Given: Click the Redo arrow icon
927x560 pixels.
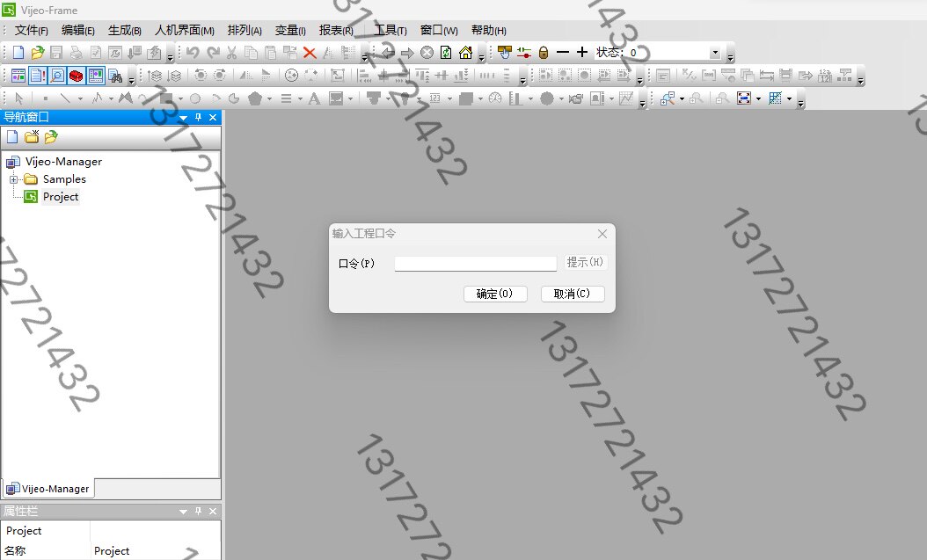Looking at the screenshot, I should click(x=213, y=53).
